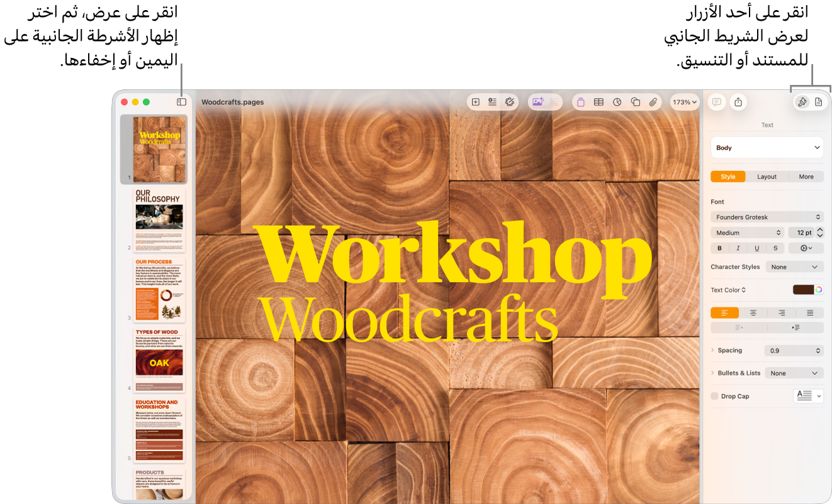Align text to the right
This screenshot has width=832, height=504.
click(782, 313)
